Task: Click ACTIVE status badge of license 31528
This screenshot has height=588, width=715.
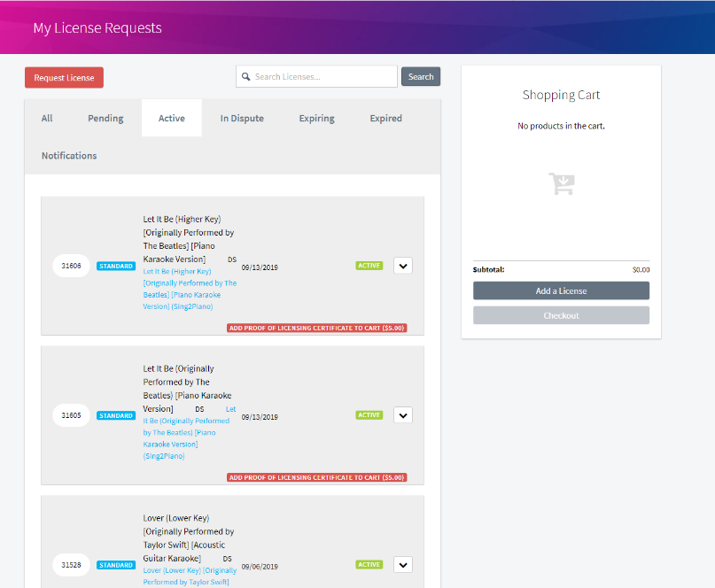Action: click(x=369, y=564)
